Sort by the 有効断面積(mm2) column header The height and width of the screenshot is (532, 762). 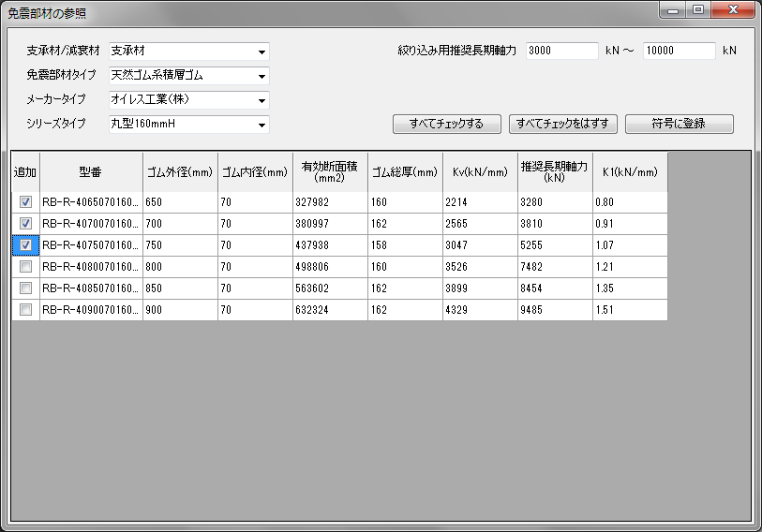tap(331, 172)
